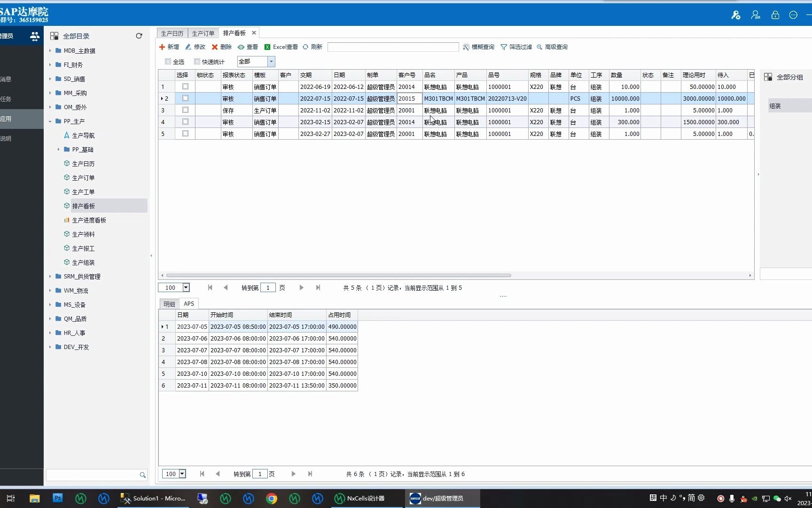The image size is (812, 508).
Task: Click the toolbar search input field
Action: pos(393,47)
